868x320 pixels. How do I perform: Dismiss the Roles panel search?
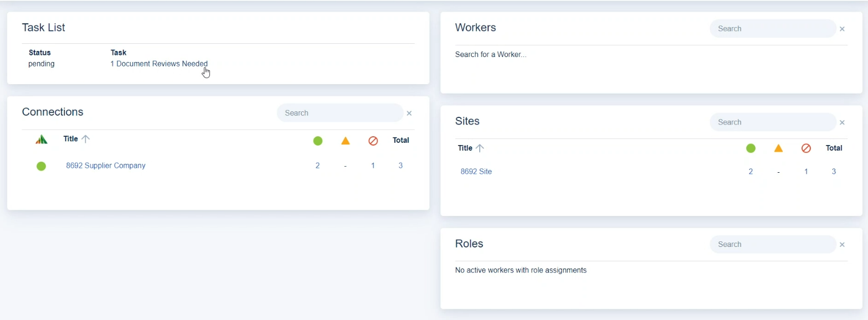[x=842, y=244]
